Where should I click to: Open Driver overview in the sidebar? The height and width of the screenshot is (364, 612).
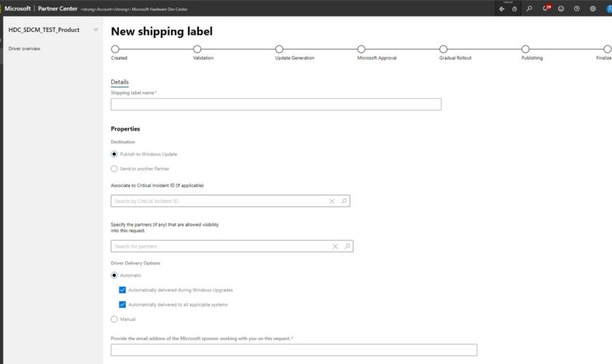click(x=25, y=49)
